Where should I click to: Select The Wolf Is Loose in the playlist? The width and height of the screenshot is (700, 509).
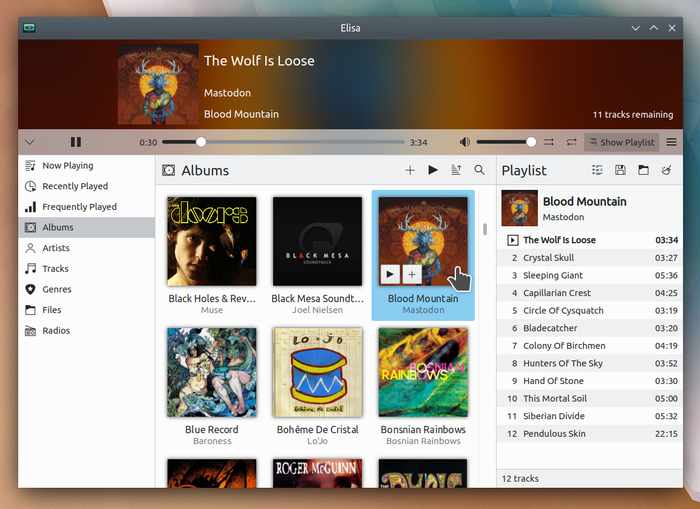590,240
